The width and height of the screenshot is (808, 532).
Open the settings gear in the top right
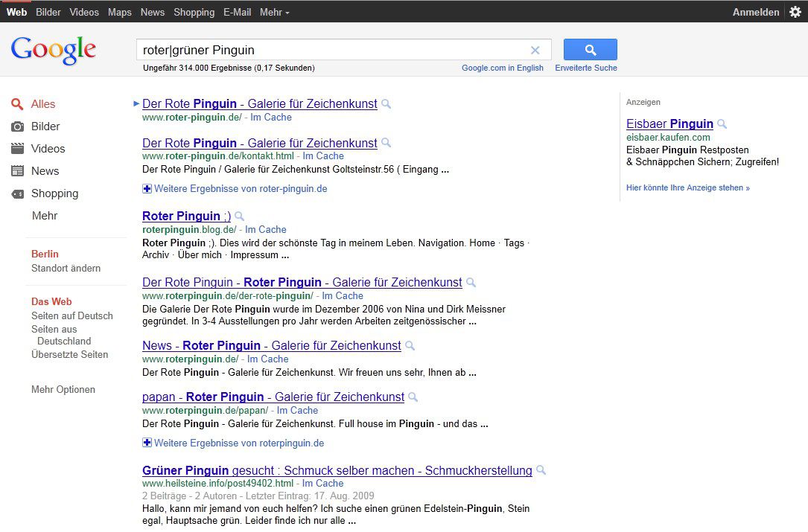click(x=794, y=12)
